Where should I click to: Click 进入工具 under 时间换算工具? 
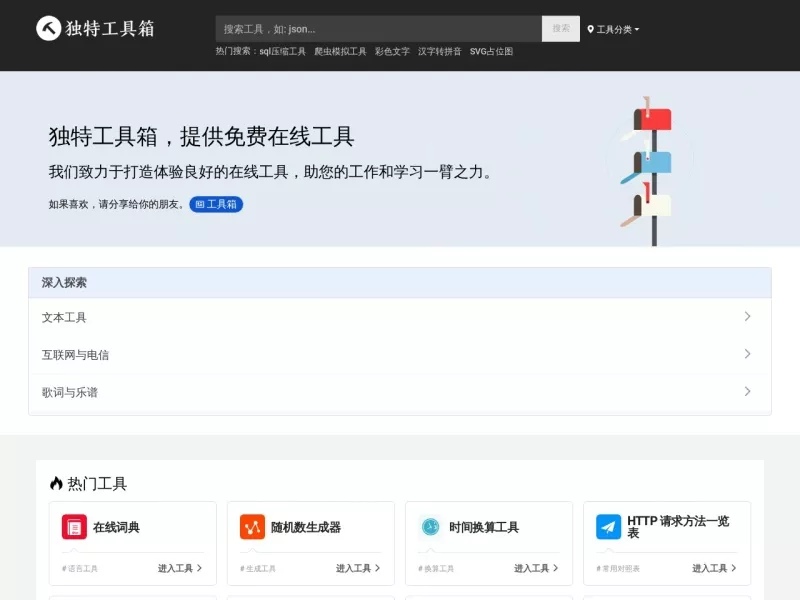tap(536, 568)
